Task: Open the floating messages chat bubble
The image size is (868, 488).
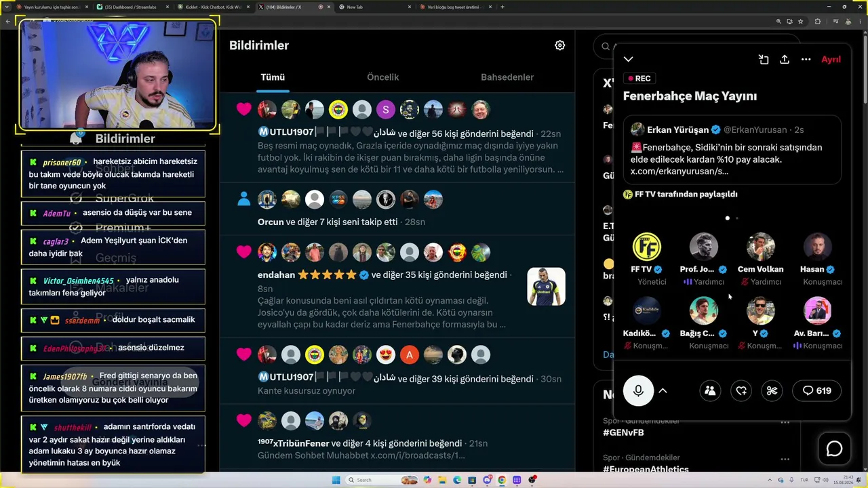Action: point(834,449)
